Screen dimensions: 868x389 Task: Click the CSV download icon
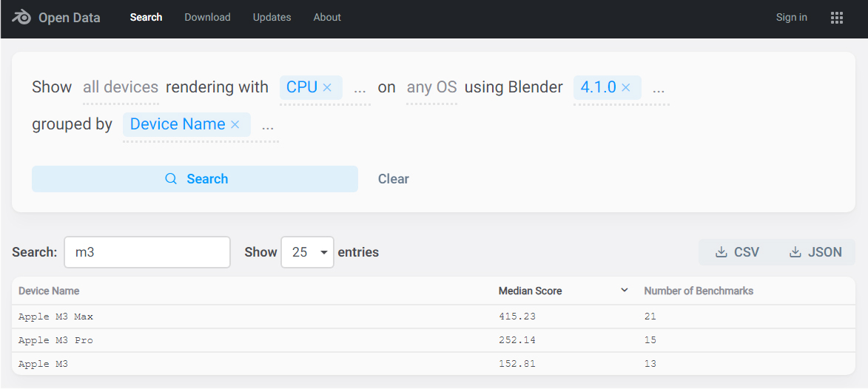(721, 252)
